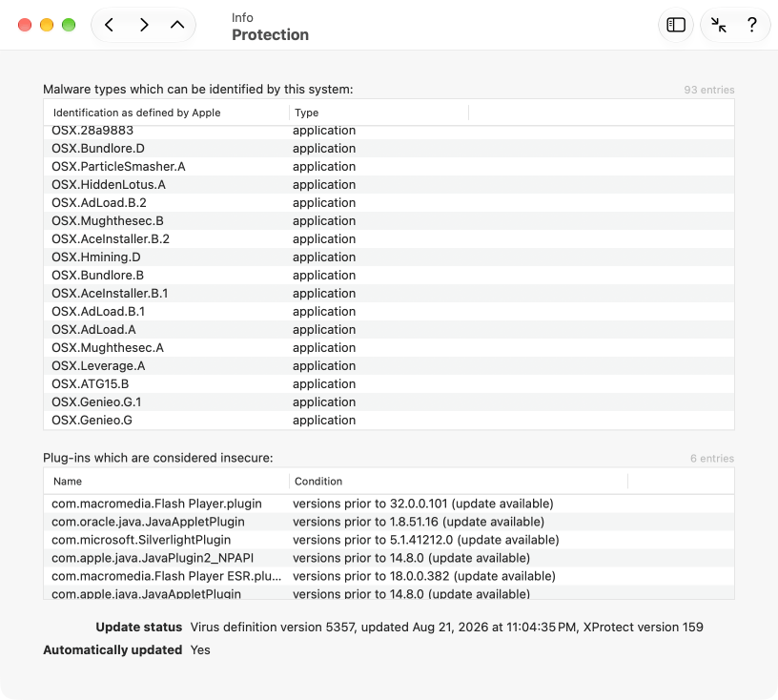The height and width of the screenshot is (700, 778).
Task: Select com.apple.java.JavaAppletPlugin row
Action: [x=389, y=593]
